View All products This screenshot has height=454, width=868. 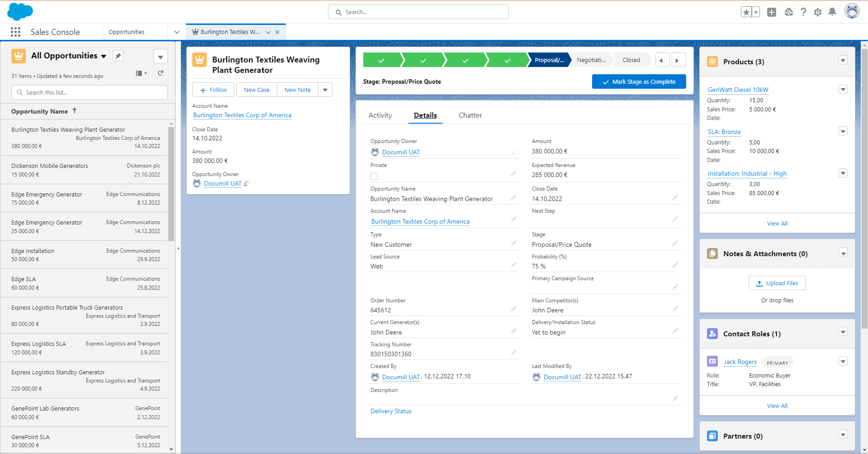click(x=777, y=223)
